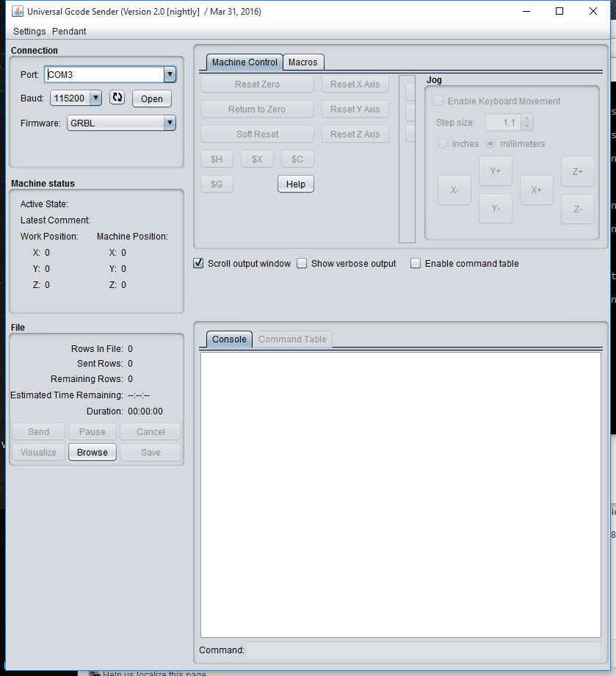Click the Visualize button
This screenshot has height=676, width=616.
pyautogui.click(x=38, y=452)
